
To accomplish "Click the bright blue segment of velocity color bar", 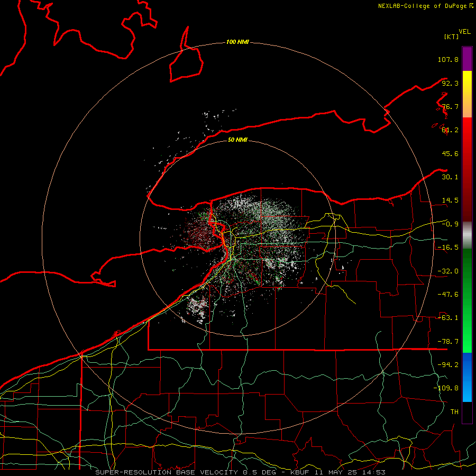I will pos(467,377).
